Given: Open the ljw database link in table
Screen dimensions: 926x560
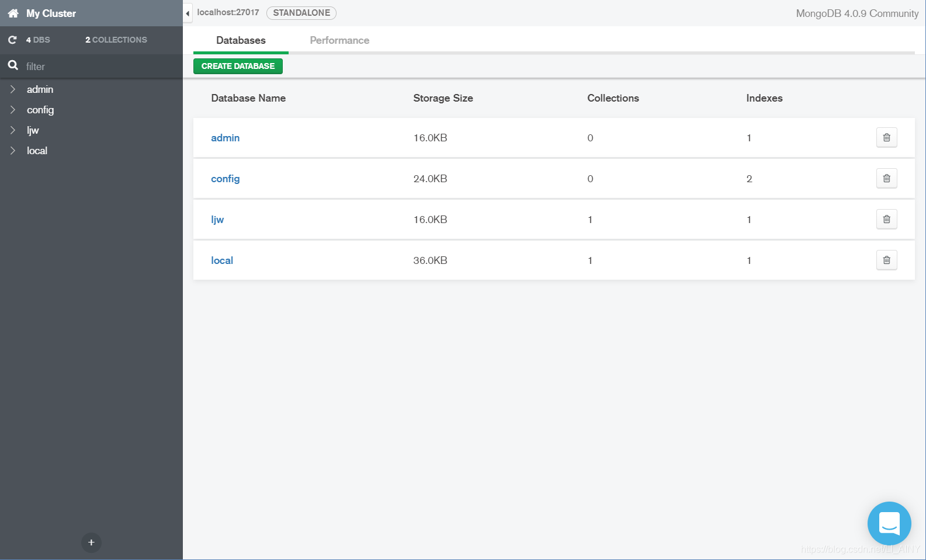Looking at the screenshot, I should point(217,220).
